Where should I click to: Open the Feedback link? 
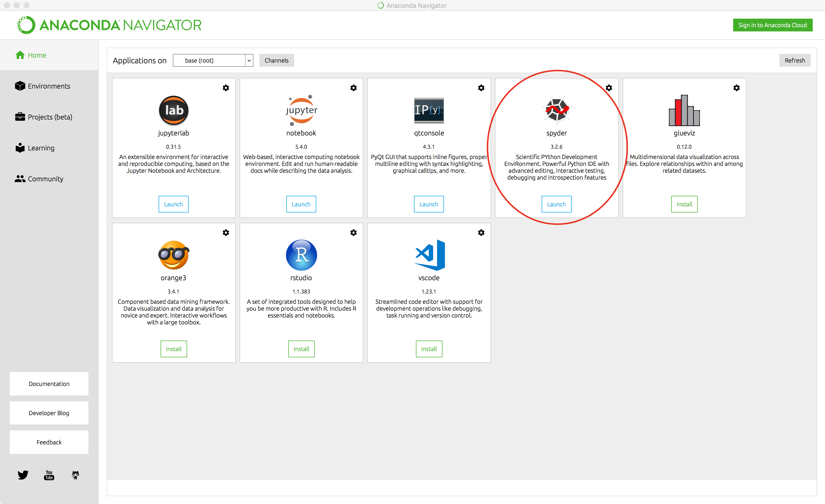coord(49,442)
